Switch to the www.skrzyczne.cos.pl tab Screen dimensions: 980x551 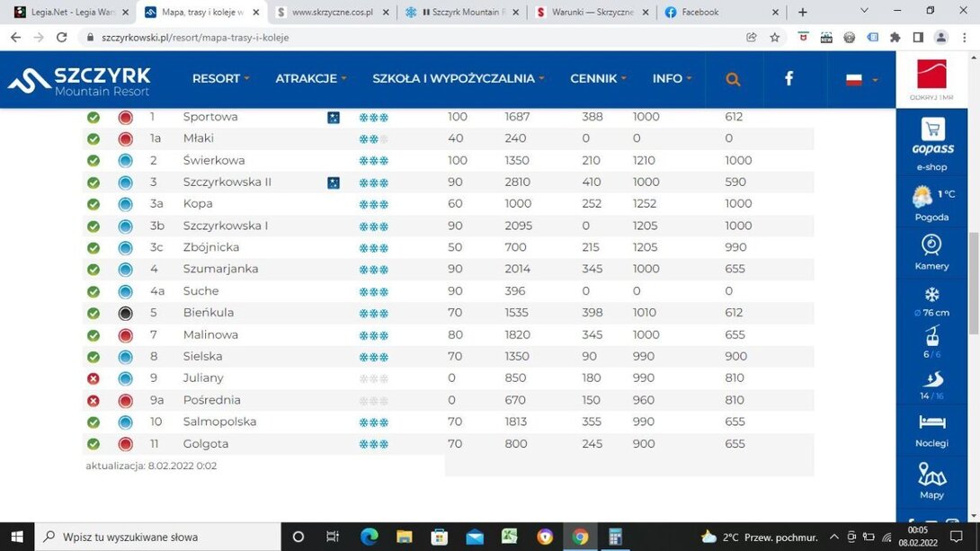(x=332, y=12)
